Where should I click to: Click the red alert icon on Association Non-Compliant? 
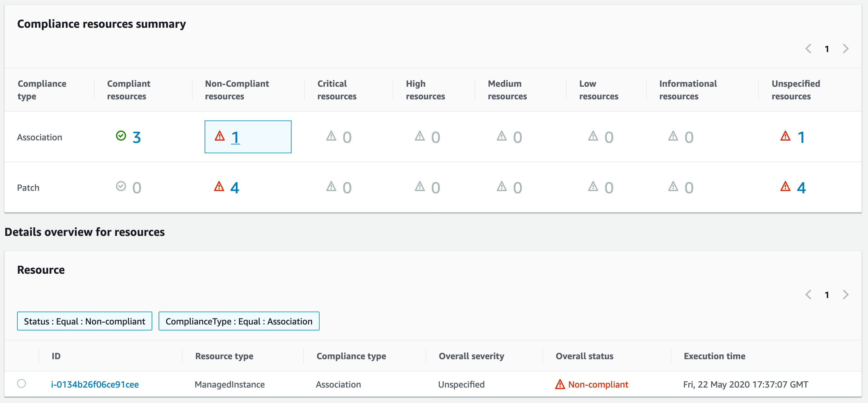pyautogui.click(x=220, y=136)
